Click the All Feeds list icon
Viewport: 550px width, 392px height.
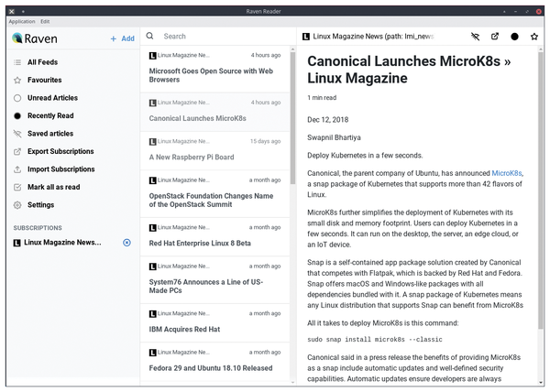point(17,62)
